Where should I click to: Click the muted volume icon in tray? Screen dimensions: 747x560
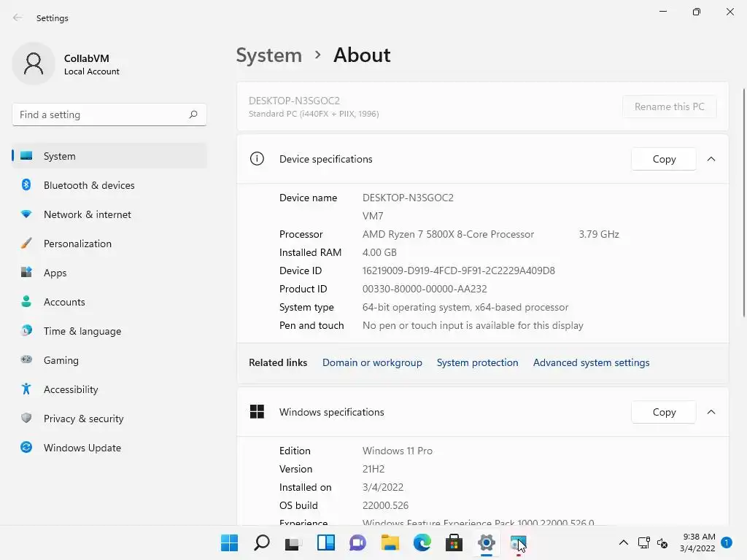pyautogui.click(x=662, y=542)
